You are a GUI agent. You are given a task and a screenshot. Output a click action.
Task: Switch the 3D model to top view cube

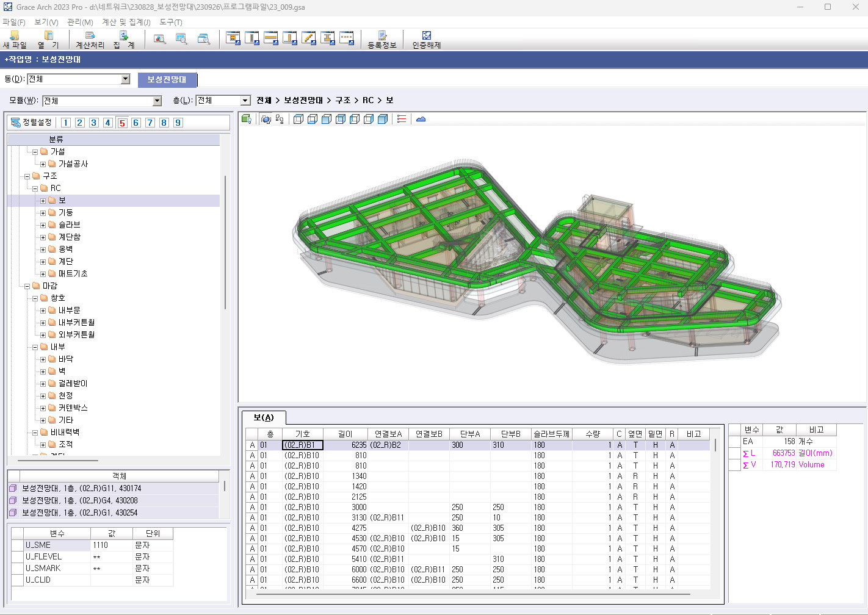298,119
